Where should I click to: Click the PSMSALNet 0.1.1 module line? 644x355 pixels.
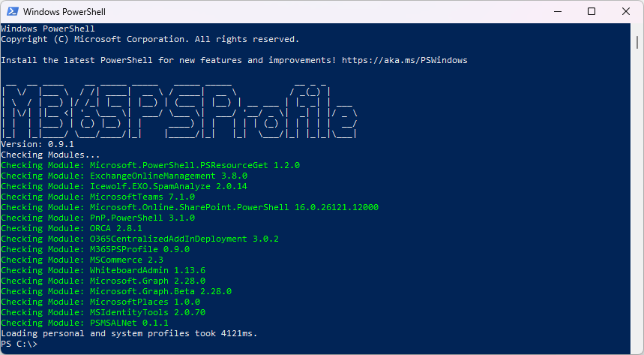click(x=85, y=323)
